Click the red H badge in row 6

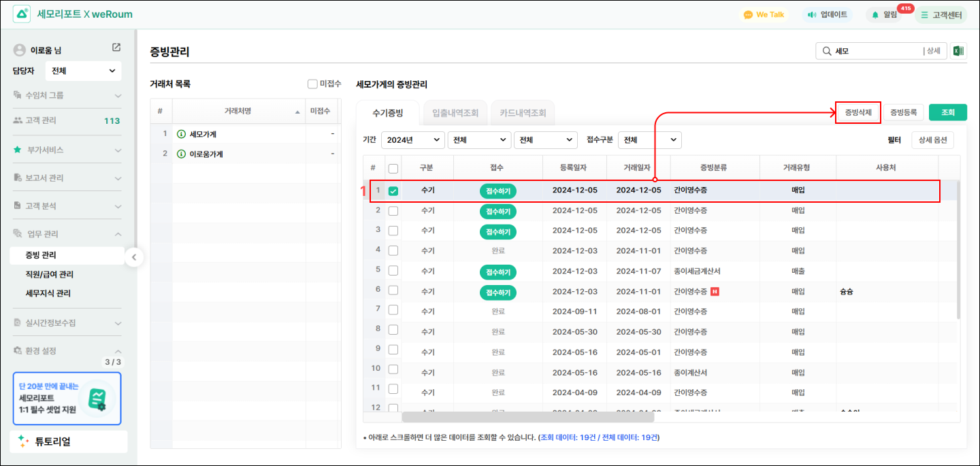pyautogui.click(x=715, y=291)
